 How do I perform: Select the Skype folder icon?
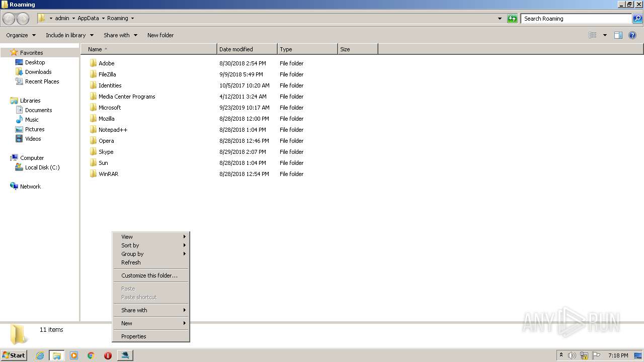93,152
